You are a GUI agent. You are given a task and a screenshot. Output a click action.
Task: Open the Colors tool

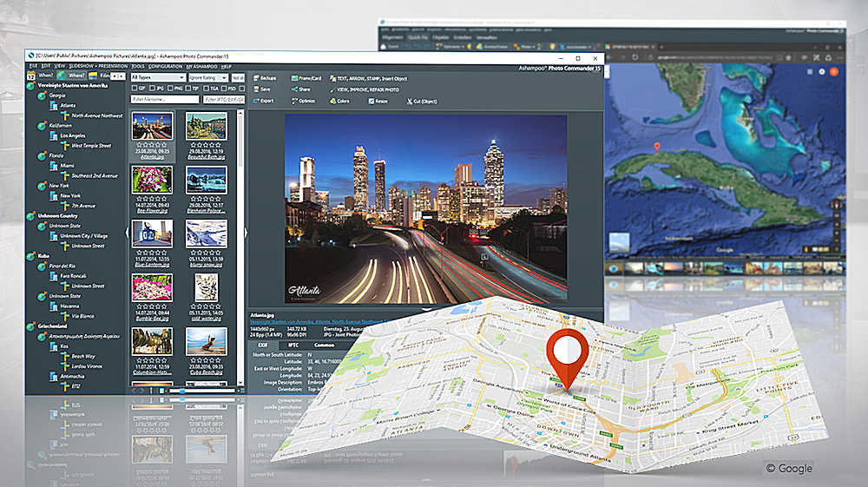tap(332, 101)
